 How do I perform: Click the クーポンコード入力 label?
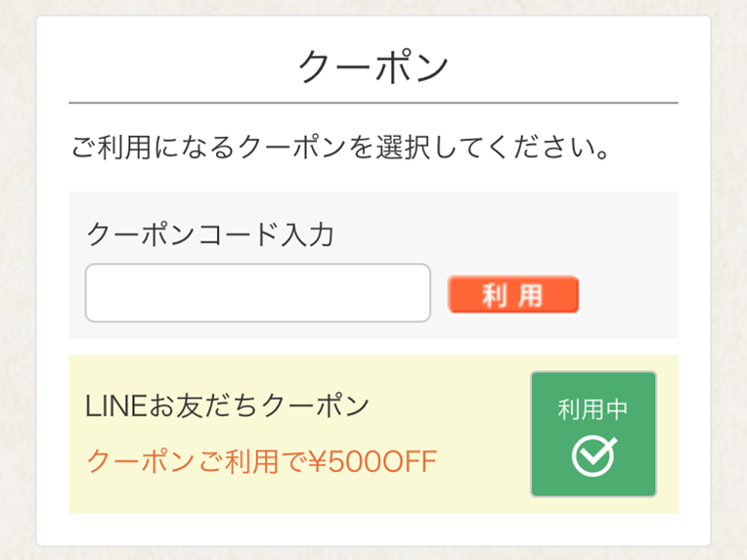pos(211,235)
